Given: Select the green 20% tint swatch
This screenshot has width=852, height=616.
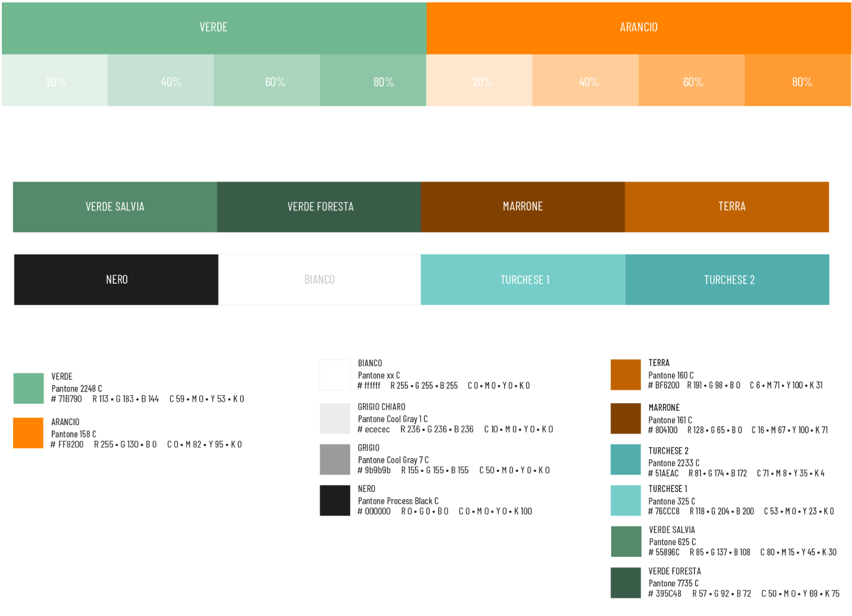Looking at the screenshot, I should [55, 80].
